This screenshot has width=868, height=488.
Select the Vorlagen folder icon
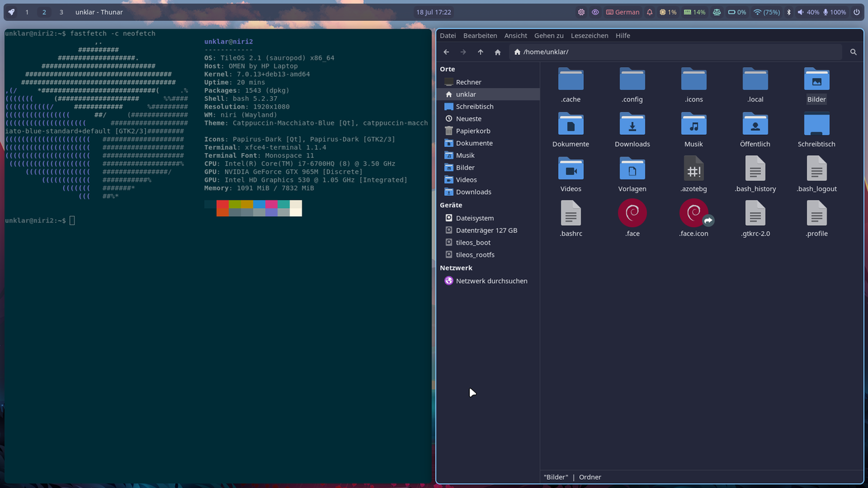632,168
